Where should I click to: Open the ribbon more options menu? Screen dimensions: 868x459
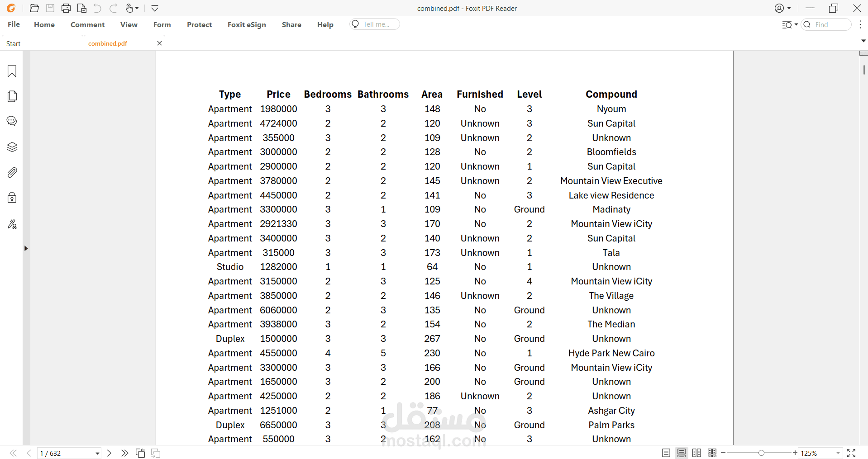(x=860, y=24)
